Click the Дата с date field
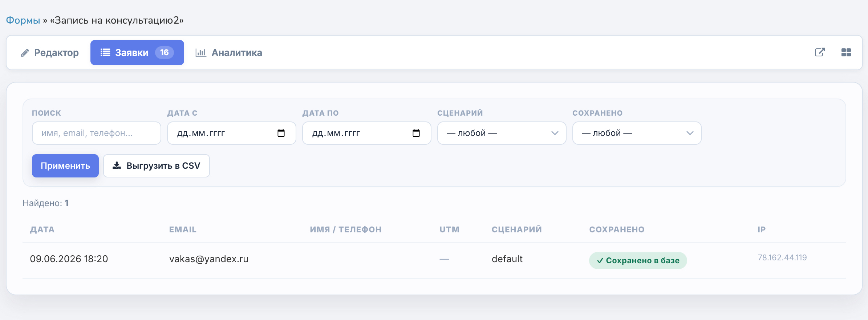868x320 pixels. coord(231,133)
